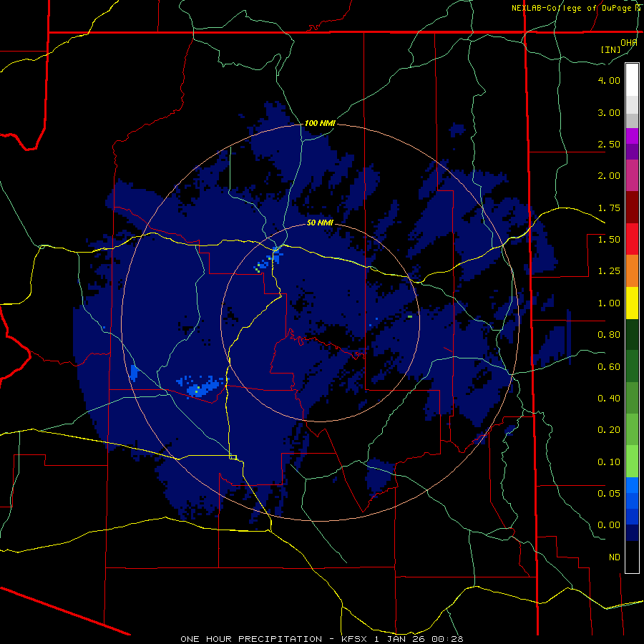The image size is (644, 644).
Task: Pick the green swatch beside 0.60
Action: (632, 366)
